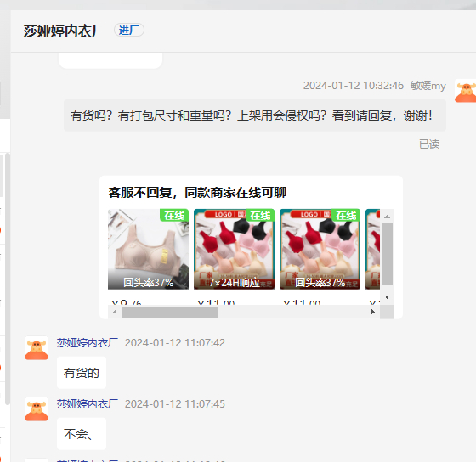
Task: Click the message bubble asking 有货吗
Action: pos(255,115)
